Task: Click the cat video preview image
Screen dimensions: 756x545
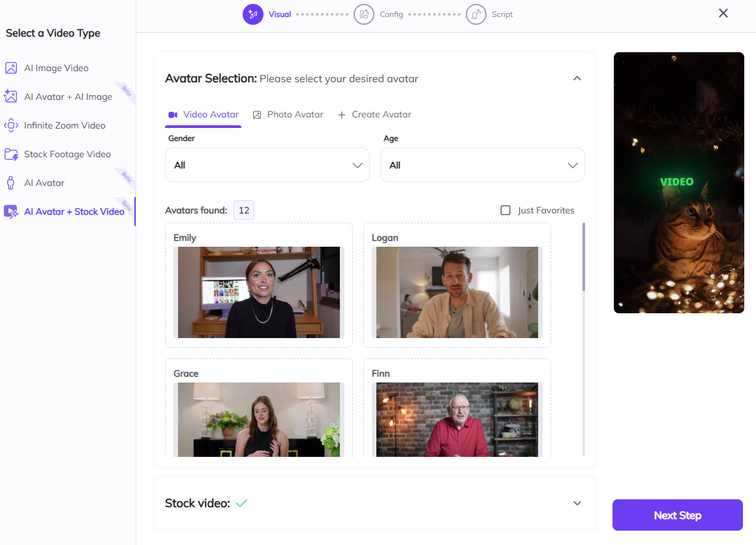Action: click(679, 183)
